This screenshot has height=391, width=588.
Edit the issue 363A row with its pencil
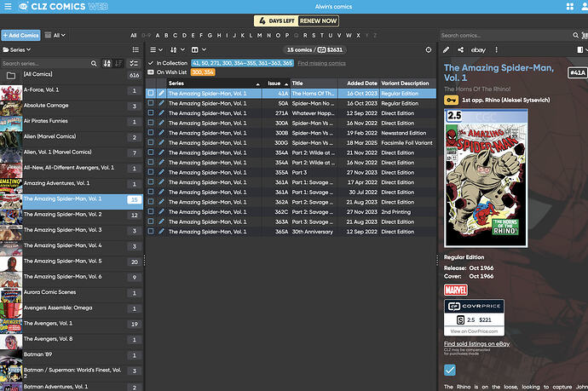[x=161, y=221]
